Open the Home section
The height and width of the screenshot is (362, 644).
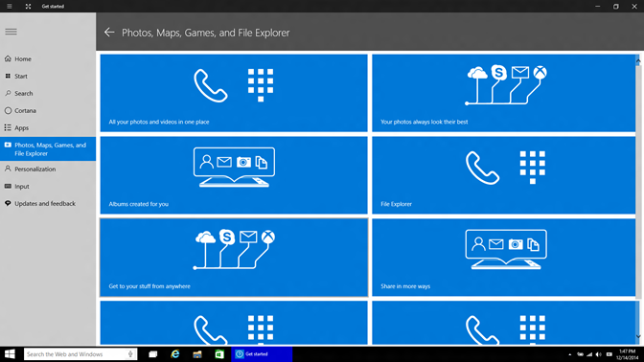click(x=48, y=58)
